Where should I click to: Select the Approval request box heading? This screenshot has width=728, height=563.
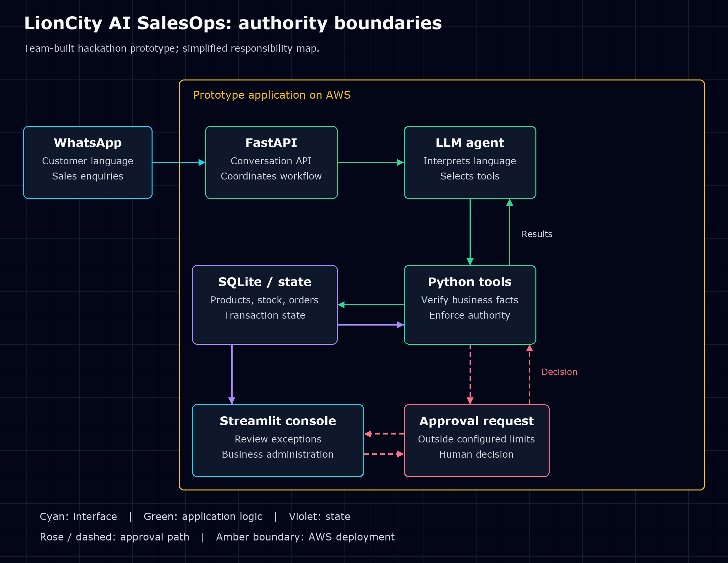click(476, 421)
